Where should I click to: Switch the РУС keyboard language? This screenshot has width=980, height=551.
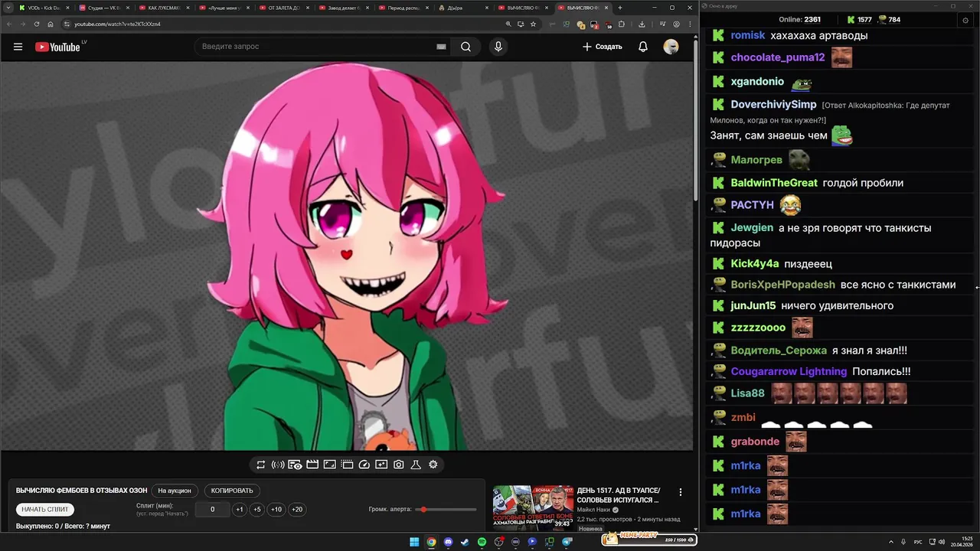coord(919,542)
